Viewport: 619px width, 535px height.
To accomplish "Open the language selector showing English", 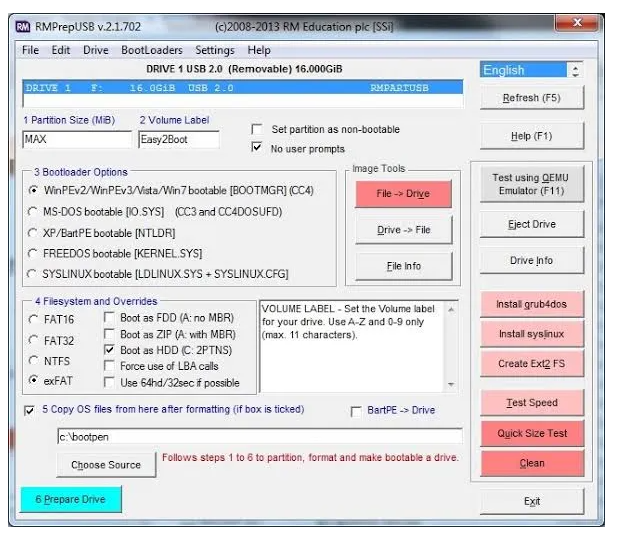I will [x=531, y=70].
